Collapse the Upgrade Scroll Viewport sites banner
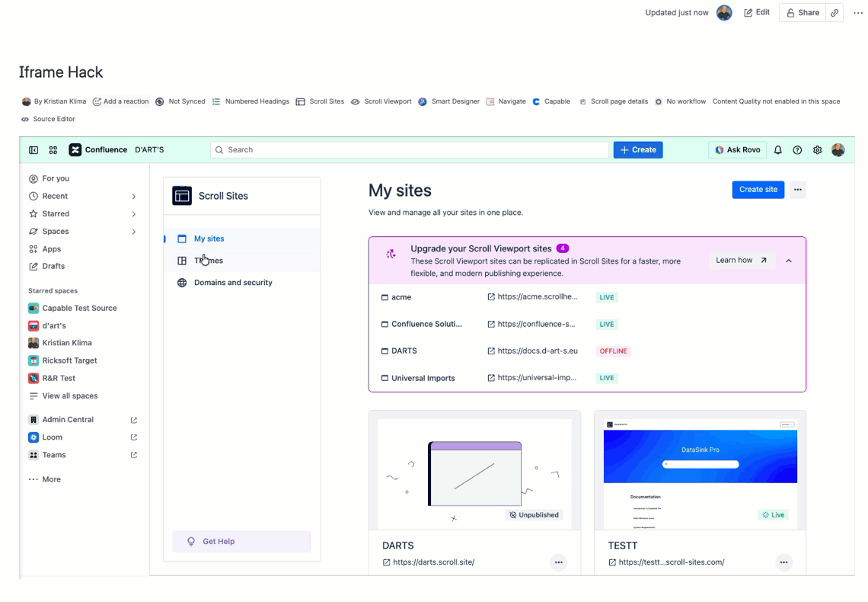 point(789,261)
